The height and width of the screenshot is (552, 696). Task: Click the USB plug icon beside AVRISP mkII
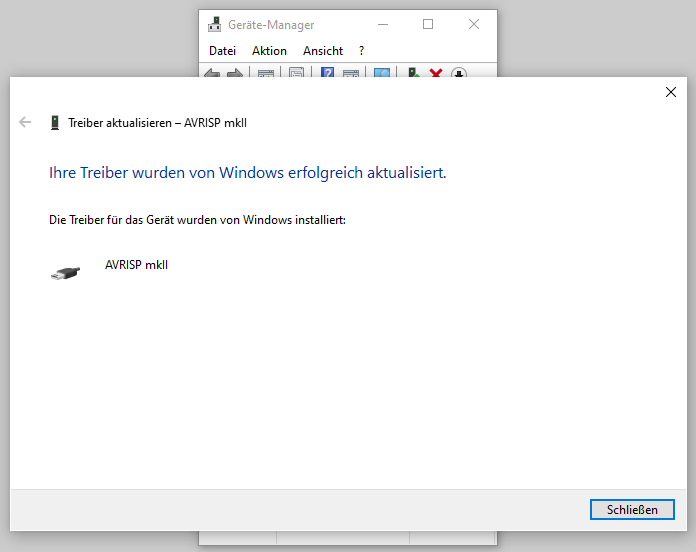(66, 273)
